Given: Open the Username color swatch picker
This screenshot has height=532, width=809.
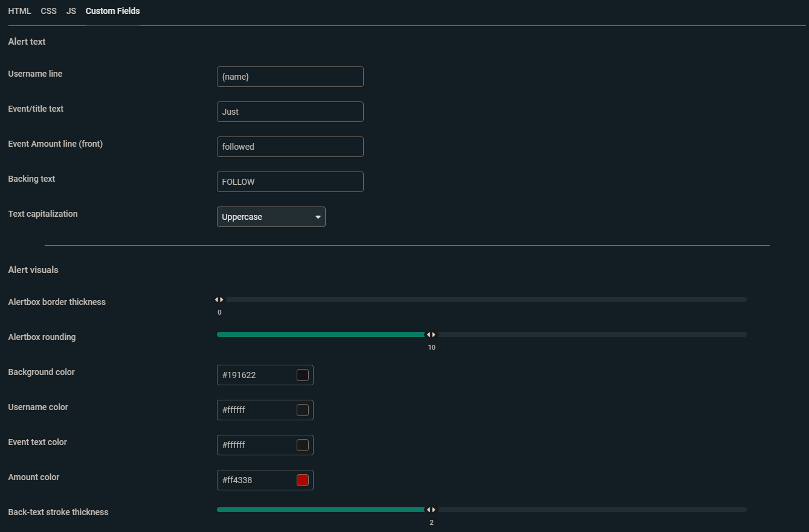Looking at the screenshot, I should pos(303,410).
